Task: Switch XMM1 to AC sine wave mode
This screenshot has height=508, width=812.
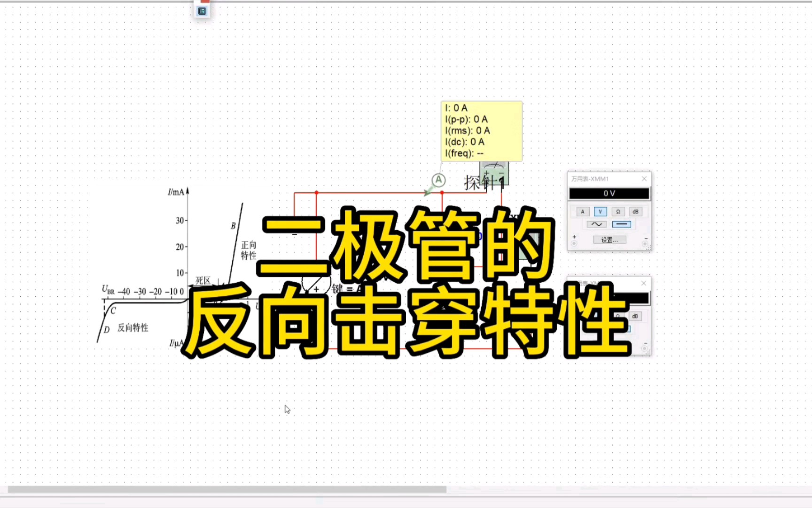Action: [597, 224]
